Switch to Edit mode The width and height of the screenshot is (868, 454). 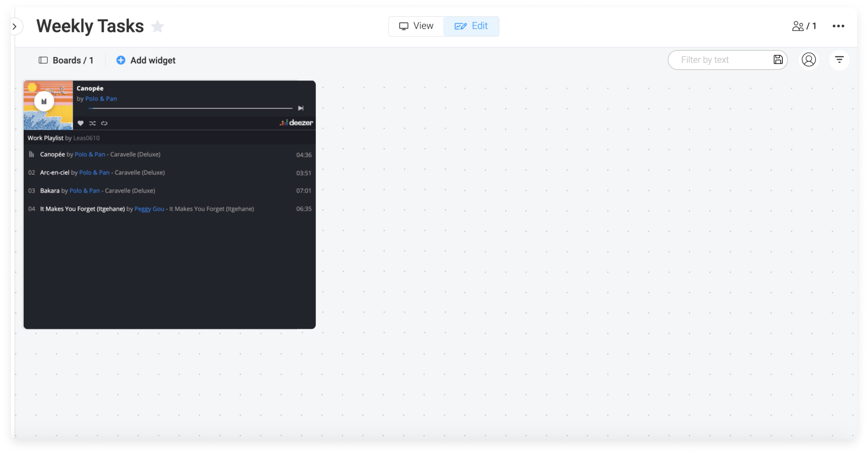(471, 26)
